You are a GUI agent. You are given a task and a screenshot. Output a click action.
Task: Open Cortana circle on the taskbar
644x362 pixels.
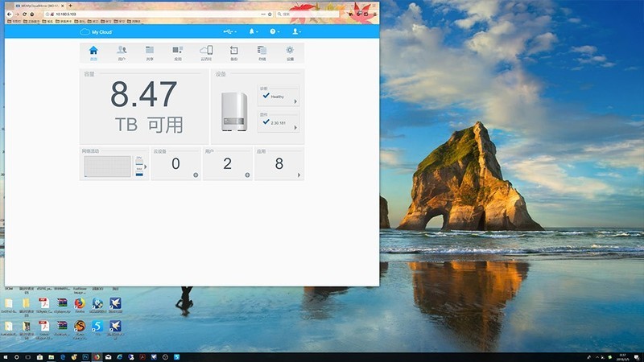17,357
